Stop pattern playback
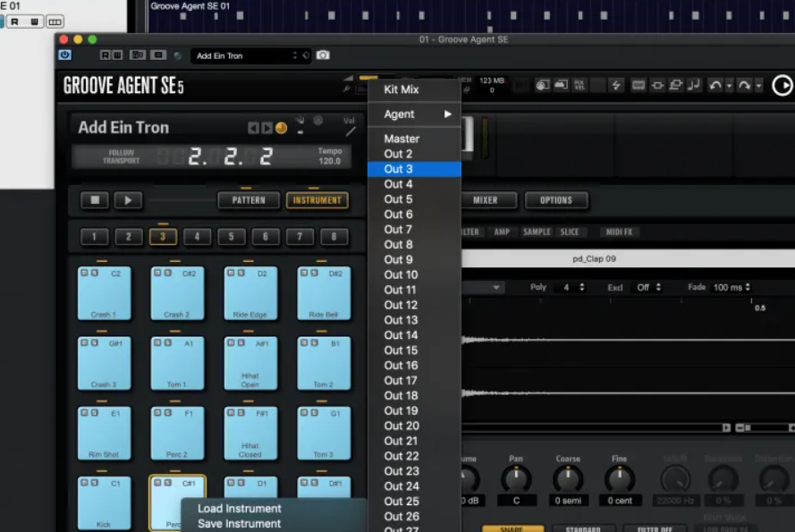Screen dimensions: 795x532 tap(95, 199)
